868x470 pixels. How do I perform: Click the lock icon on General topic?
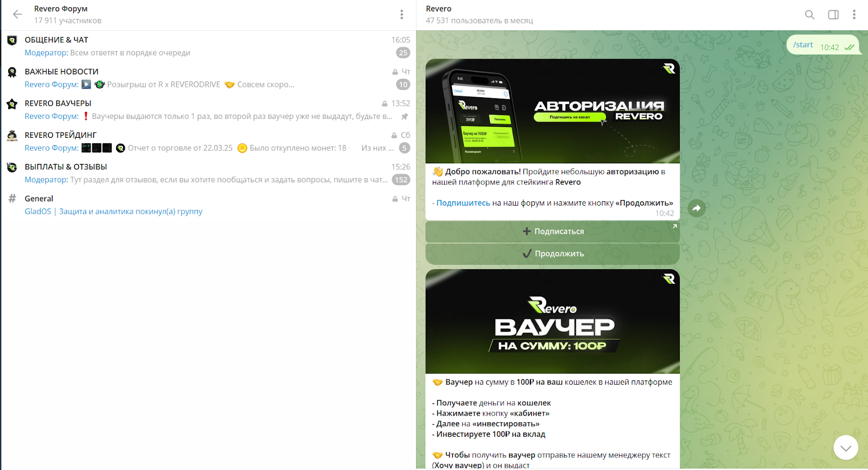pos(395,199)
